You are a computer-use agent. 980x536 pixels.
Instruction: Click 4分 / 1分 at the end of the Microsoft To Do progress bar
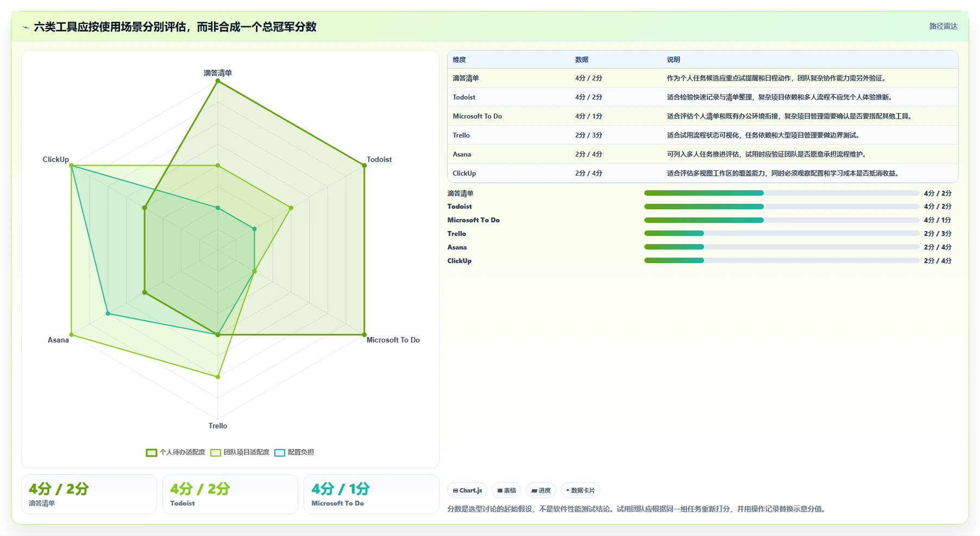938,220
